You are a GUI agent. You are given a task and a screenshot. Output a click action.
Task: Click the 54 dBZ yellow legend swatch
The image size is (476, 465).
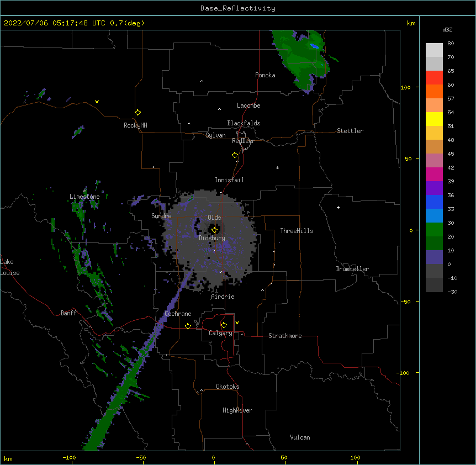click(434, 119)
